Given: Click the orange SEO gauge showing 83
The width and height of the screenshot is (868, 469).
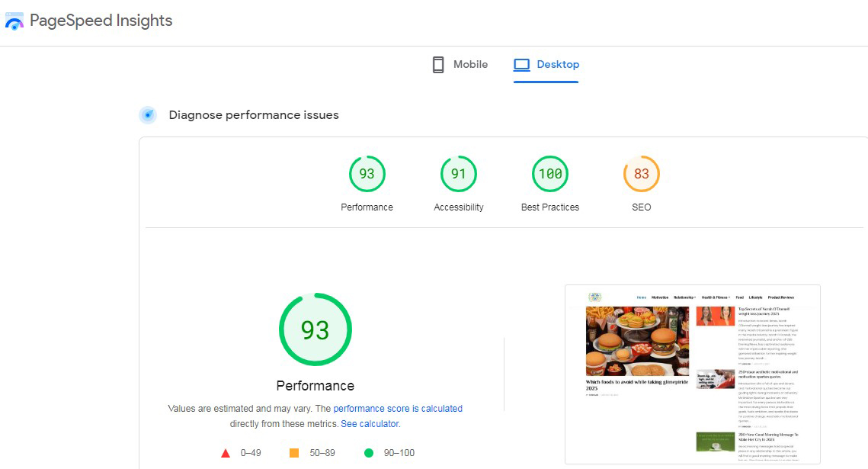Looking at the screenshot, I should click(641, 173).
